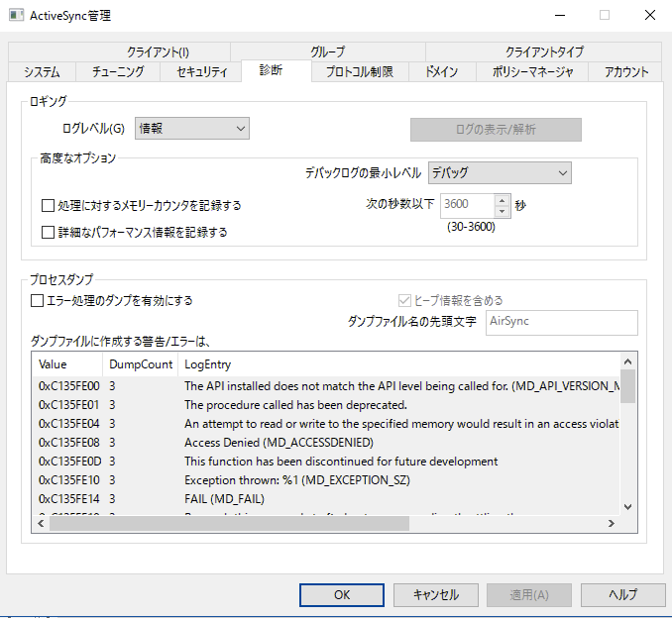Decrease seconds value with spinner down arrow
The width and height of the screenshot is (672, 618).
tap(502, 210)
